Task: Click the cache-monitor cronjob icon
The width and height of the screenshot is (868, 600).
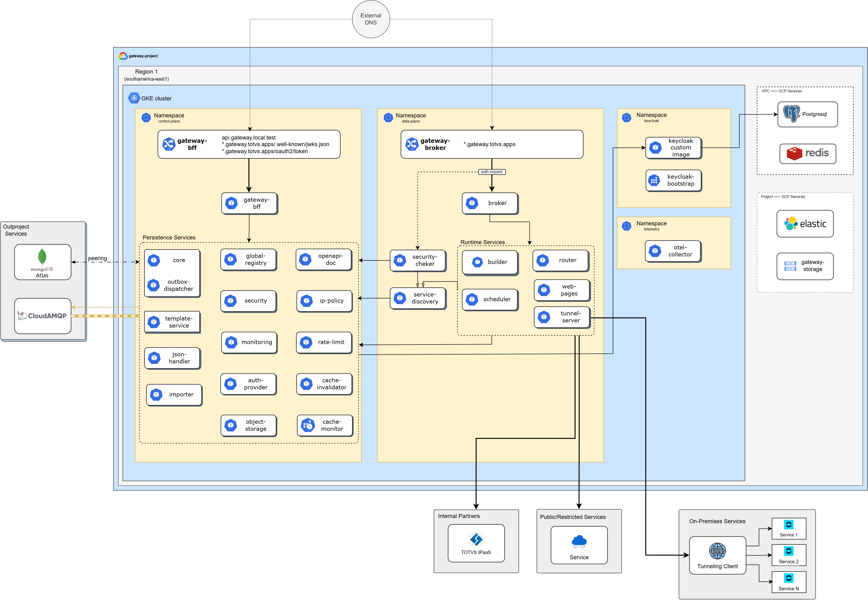Action: pyautogui.click(x=308, y=425)
